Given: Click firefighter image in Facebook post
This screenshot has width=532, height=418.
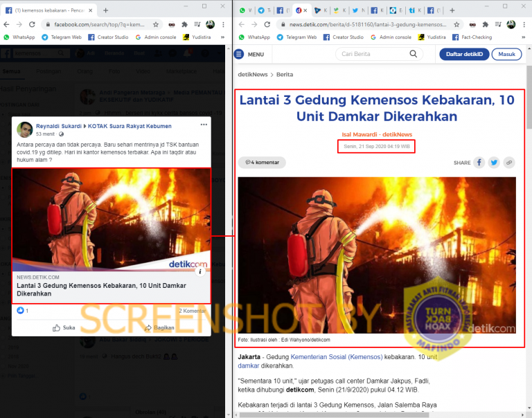Looking at the screenshot, I should (112, 219).
